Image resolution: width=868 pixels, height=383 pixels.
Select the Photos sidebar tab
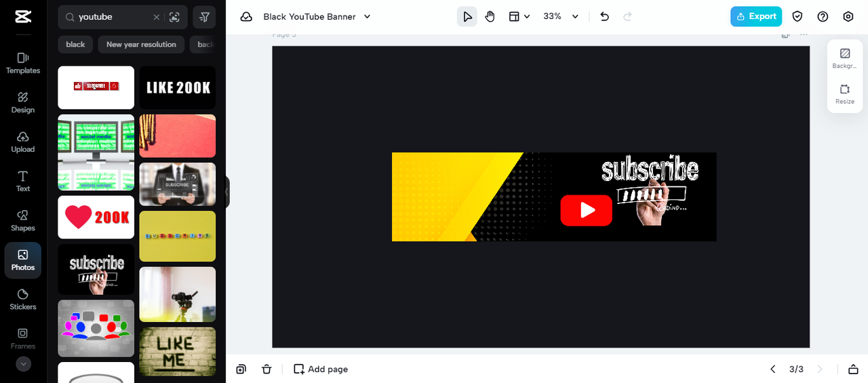point(23,260)
